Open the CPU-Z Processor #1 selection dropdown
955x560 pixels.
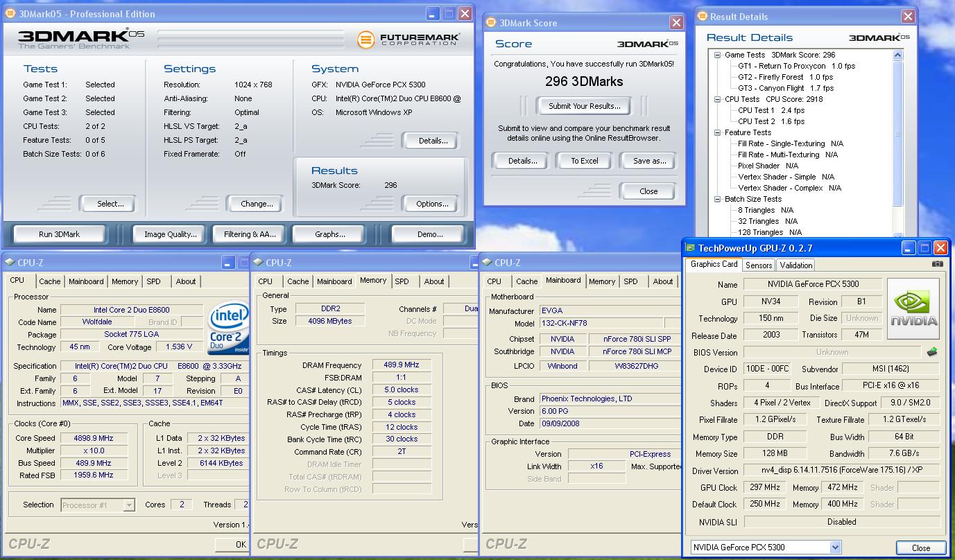pyautogui.click(x=129, y=505)
